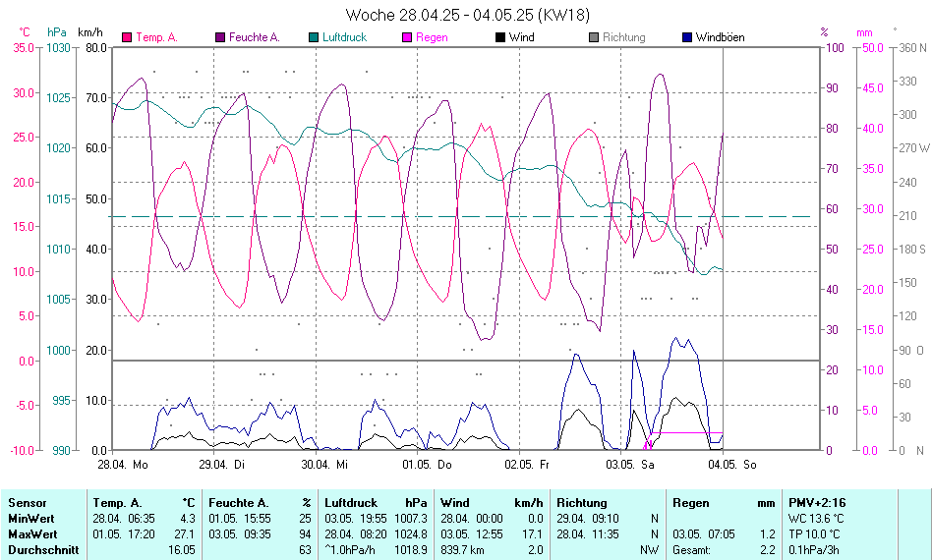Click the Regen legend label
This screenshot has width=932, height=560.
click(x=433, y=37)
